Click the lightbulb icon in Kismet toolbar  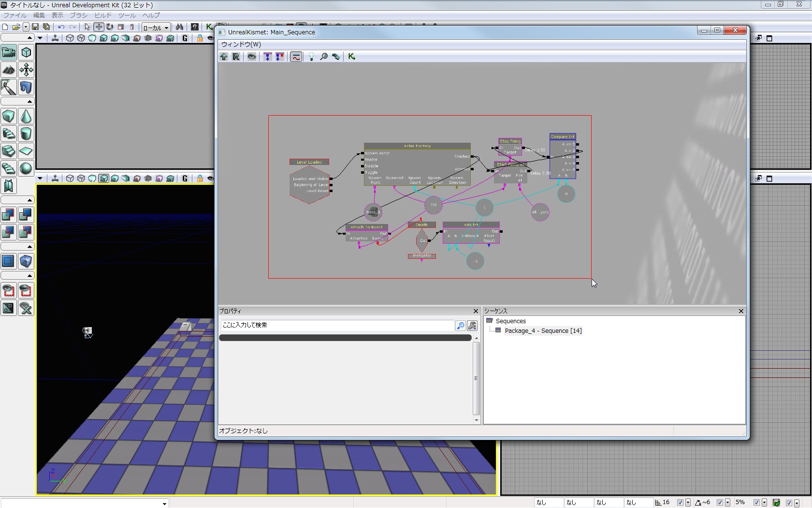point(311,57)
